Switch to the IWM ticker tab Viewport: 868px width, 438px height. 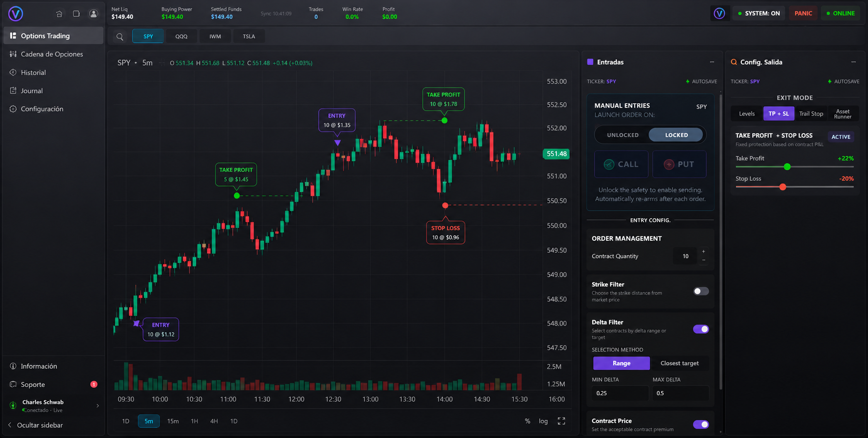pyautogui.click(x=215, y=36)
